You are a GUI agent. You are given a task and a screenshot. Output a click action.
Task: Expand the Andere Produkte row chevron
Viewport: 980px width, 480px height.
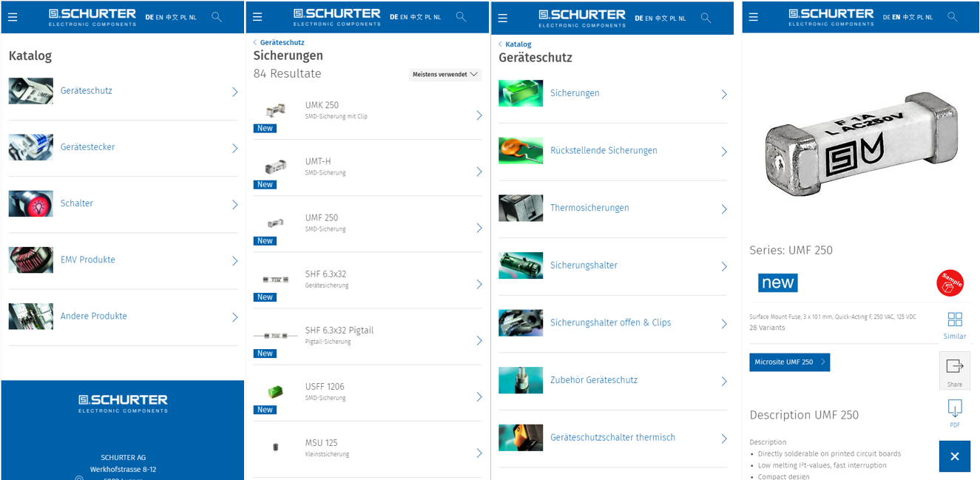click(235, 317)
